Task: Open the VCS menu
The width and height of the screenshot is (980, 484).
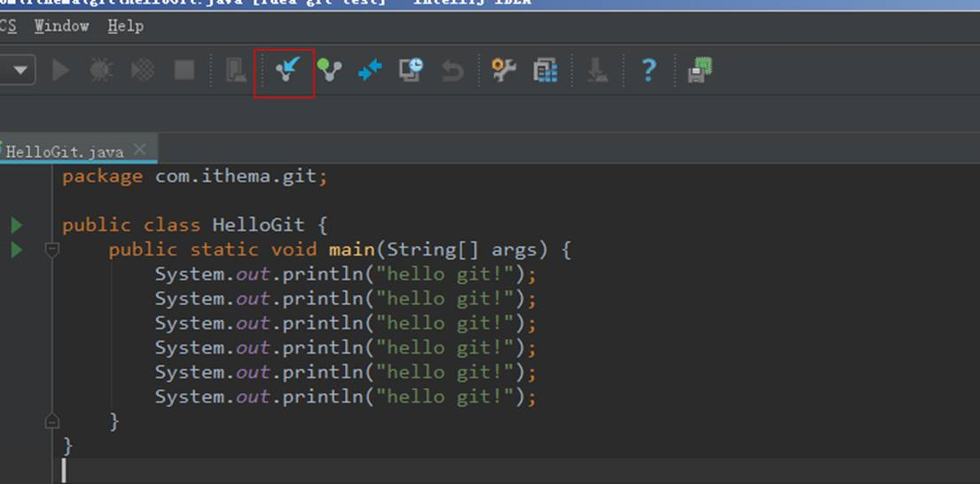Action: [x=8, y=27]
